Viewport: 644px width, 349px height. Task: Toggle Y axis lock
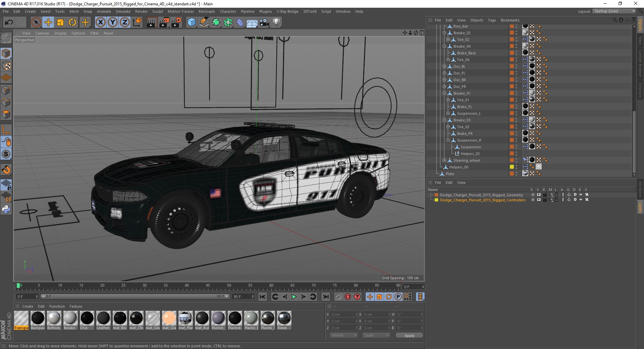pyautogui.click(x=113, y=22)
